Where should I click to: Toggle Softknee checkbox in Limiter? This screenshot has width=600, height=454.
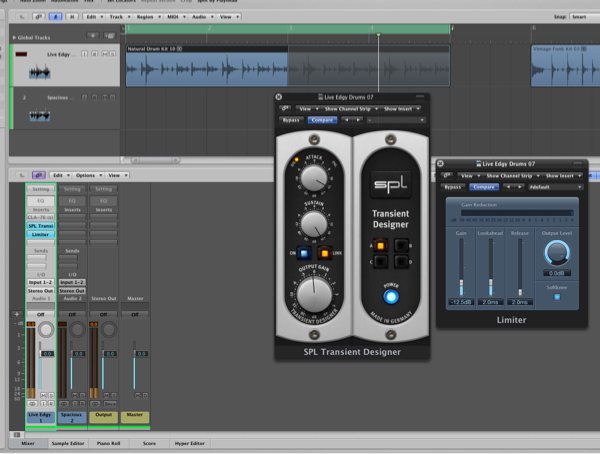557,297
